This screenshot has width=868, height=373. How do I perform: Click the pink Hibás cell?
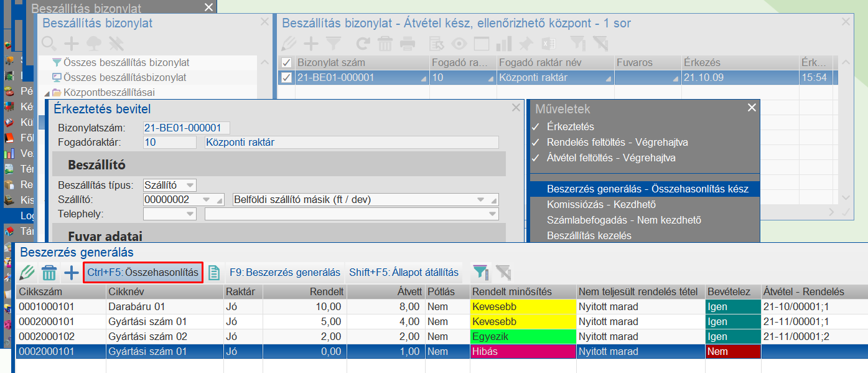[x=523, y=351]
